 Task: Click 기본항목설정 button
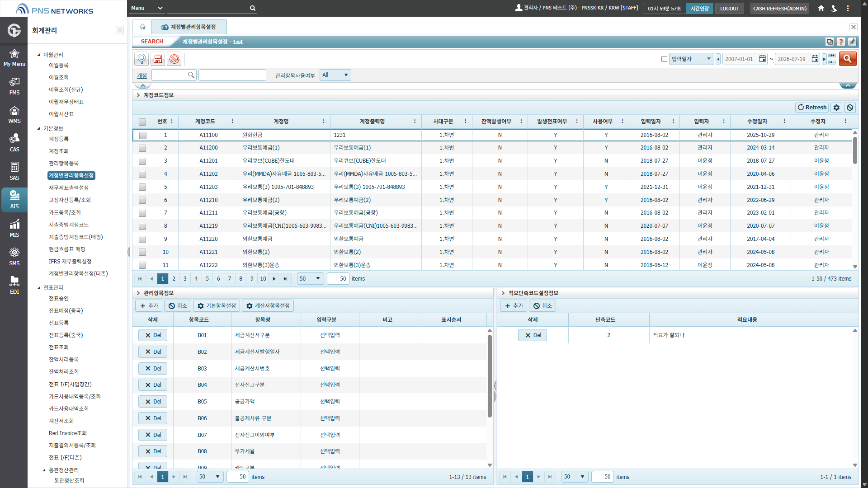coord(217,306)
